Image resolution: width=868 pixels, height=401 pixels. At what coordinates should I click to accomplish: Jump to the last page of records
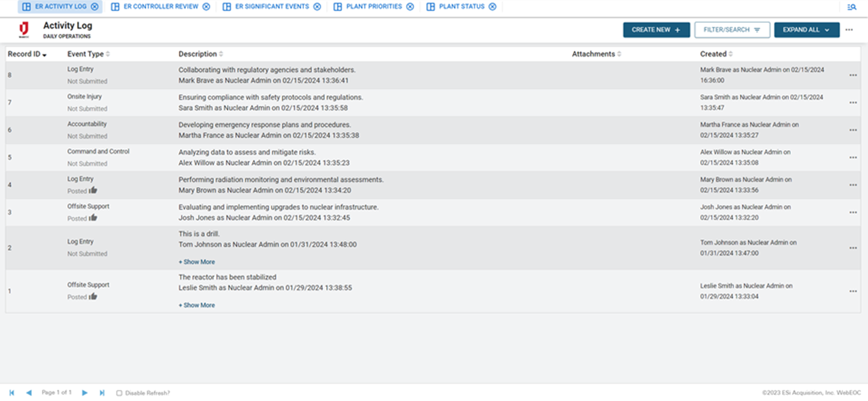tap(102, 393)
